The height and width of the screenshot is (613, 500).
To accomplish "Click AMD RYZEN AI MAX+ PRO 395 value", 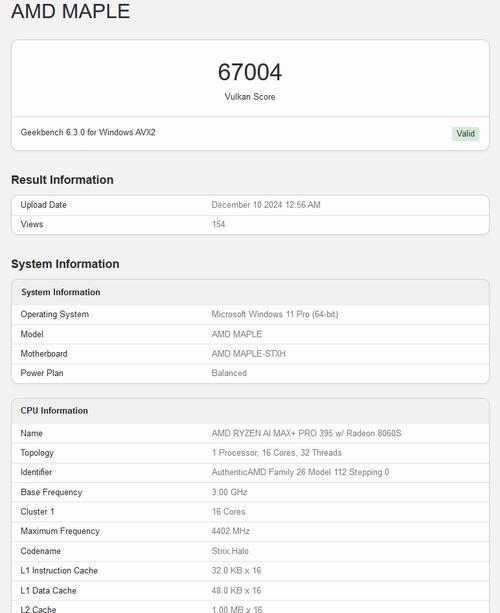I will pyautogui.click(x=306, y=433).
